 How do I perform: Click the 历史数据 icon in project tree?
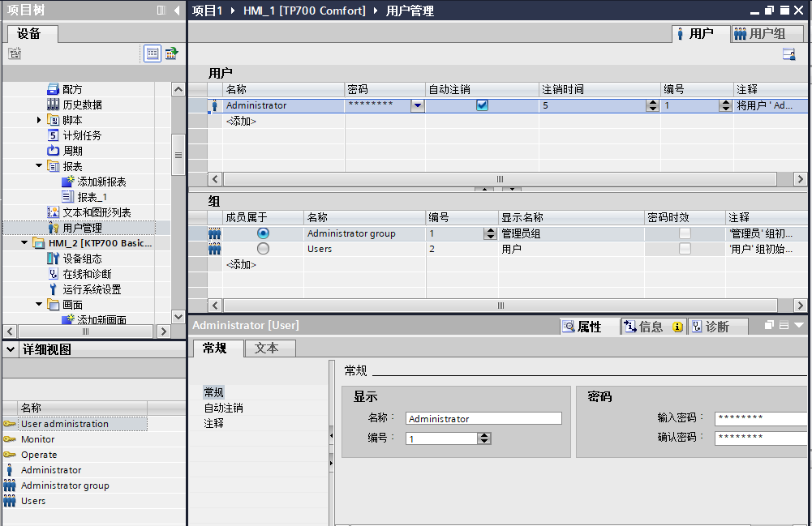point(53,105)
